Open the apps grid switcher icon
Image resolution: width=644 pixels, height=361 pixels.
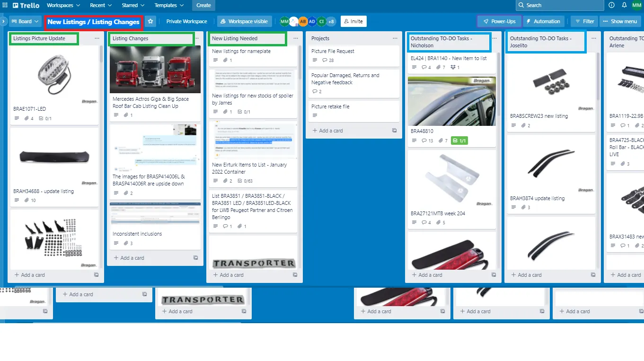coord(5,5)
